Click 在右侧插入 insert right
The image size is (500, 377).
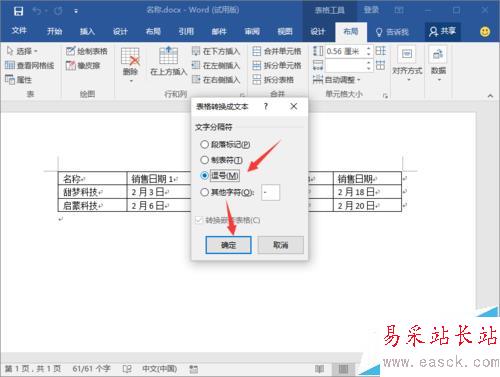216,80
